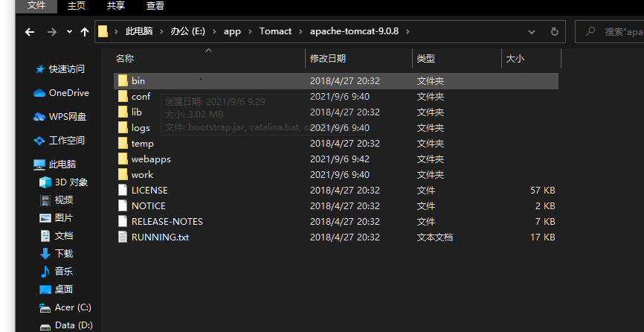Viewport: 644px width, 332px height.
Task: Click the webapps folder name
Action: [151, 159]
